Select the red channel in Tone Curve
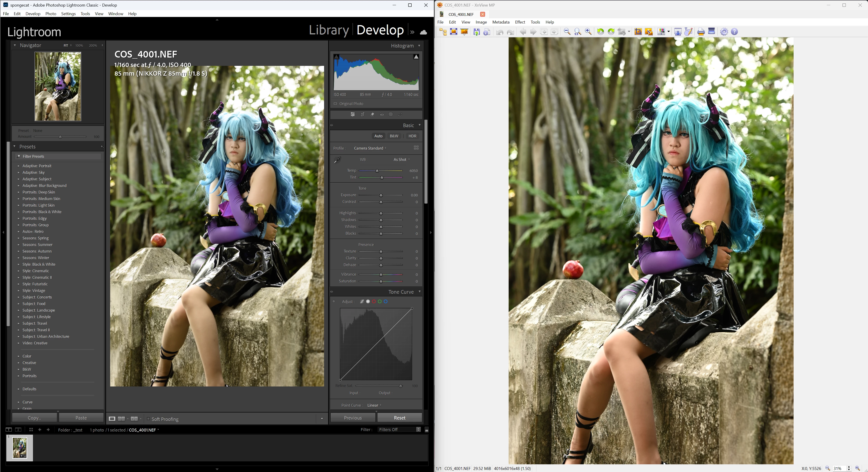Screen dimensions: 868x472 [x=374, y=301]
